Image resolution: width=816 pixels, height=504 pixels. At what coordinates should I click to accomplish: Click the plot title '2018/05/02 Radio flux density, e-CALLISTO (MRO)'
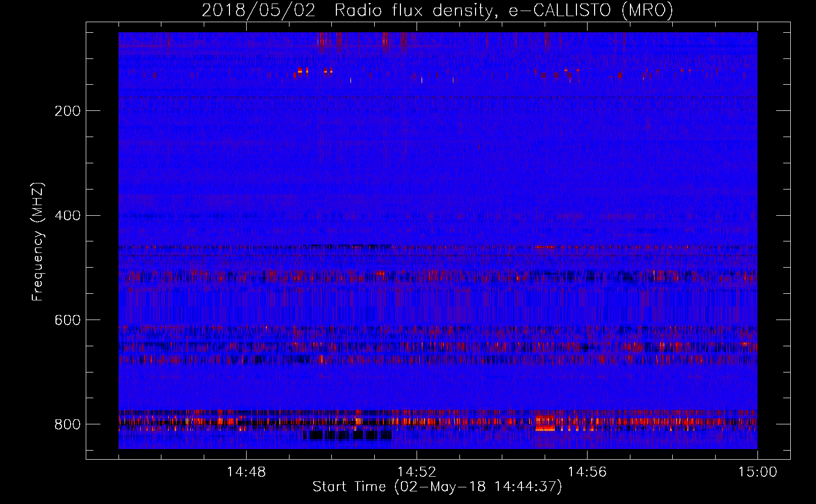click(437, 10)
